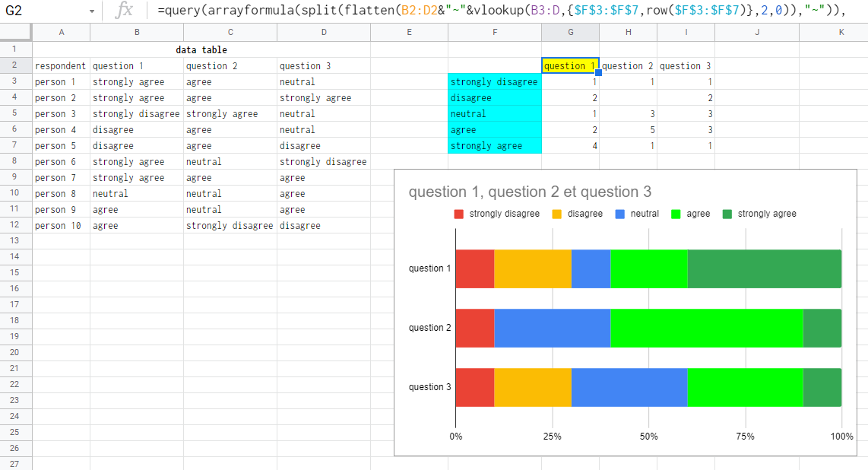The height and width of the screenshot is (470, 868).
Task: Click the 50% chart axis label
Action: pos(649,437)
